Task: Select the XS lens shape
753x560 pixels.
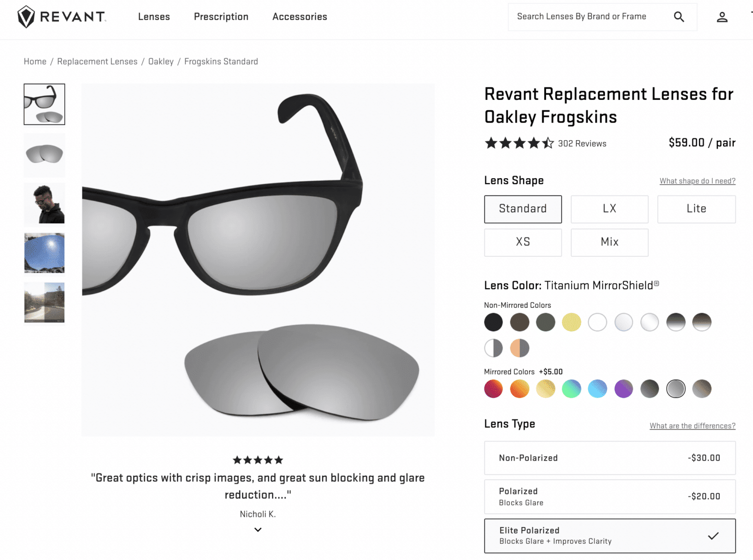Action: tap(523, 242)
